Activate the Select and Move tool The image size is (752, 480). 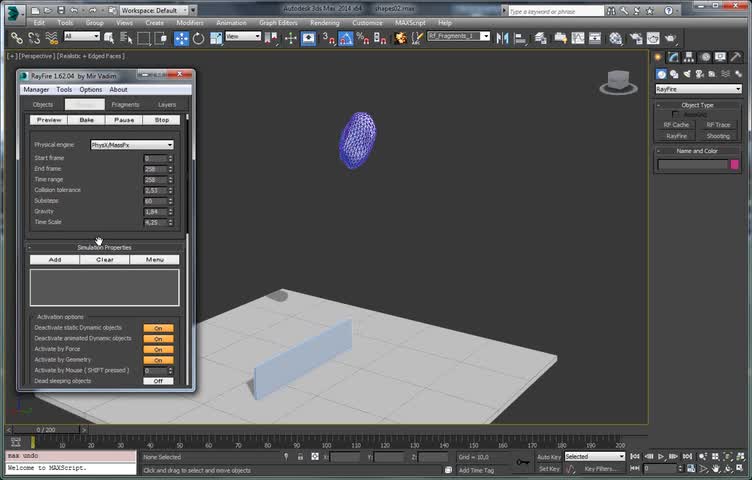(x=181, y=38)
